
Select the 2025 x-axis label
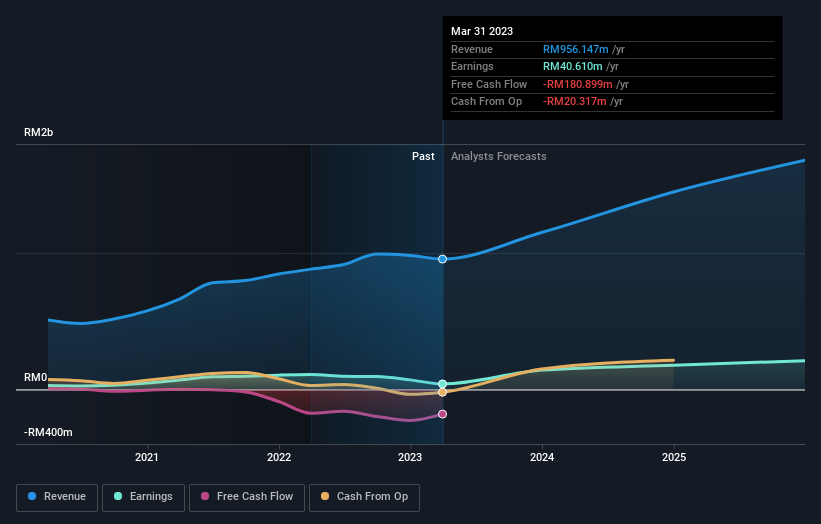674,457
